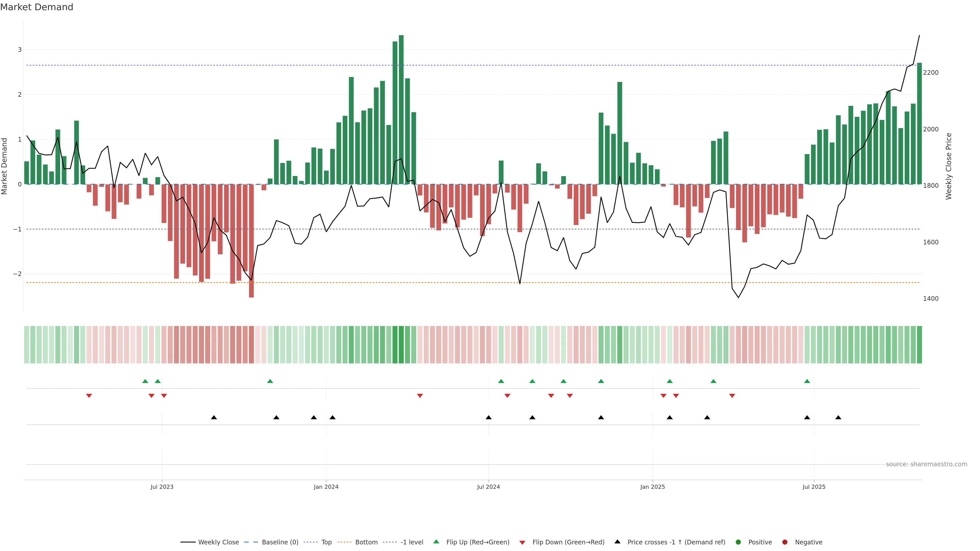
Task: Click the Jul 2025 x-axis label
Action: pyautogui.click(x=814, y=487)
